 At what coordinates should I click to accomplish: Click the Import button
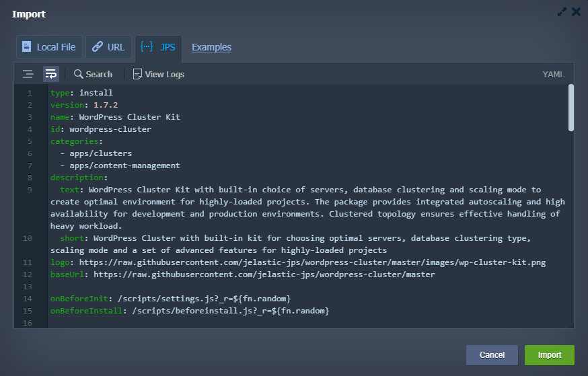[x=550, y=355]
